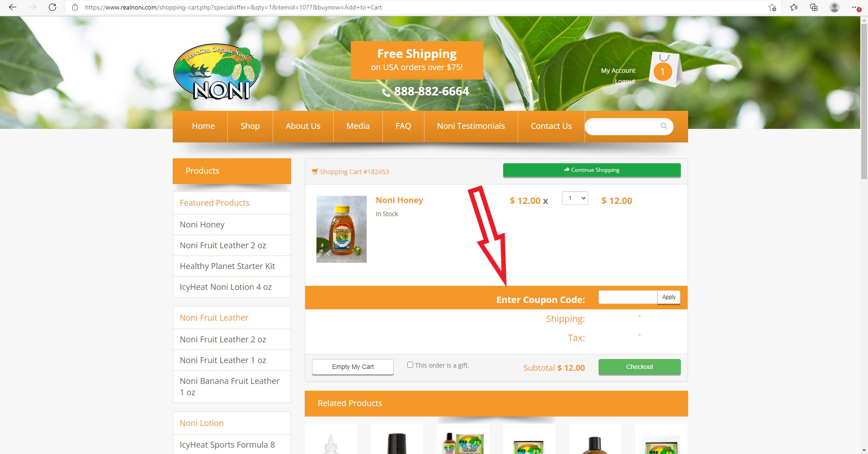The image size is (868, 454).
Task: Open About Us page
Action: 303,126
